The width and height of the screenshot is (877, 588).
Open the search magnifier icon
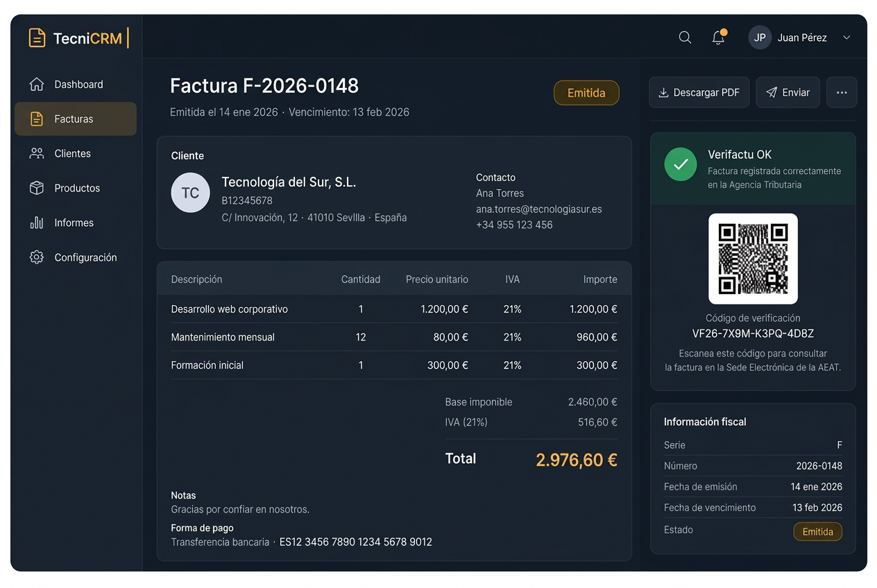(685, 37)
